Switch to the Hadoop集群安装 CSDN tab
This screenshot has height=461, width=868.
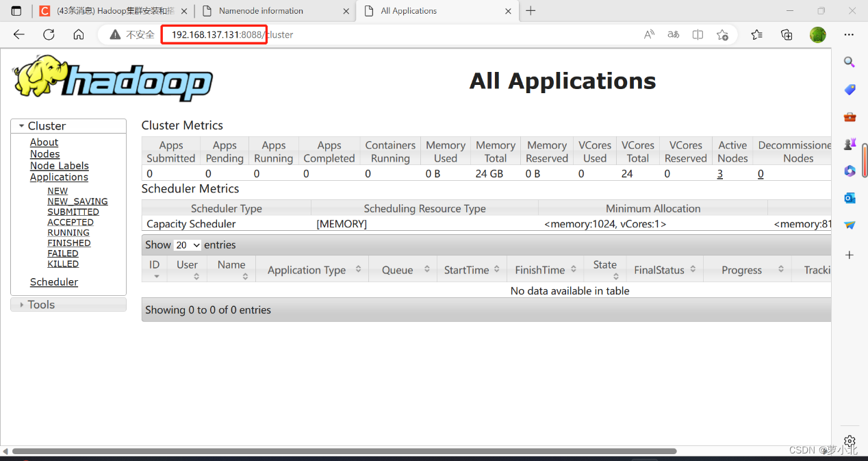[x=112, y=11]
